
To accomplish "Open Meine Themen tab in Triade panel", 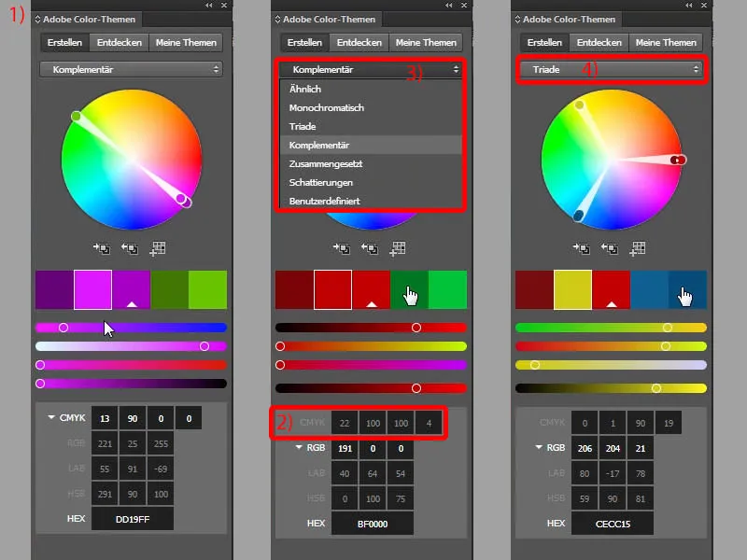I will [666, 42].
